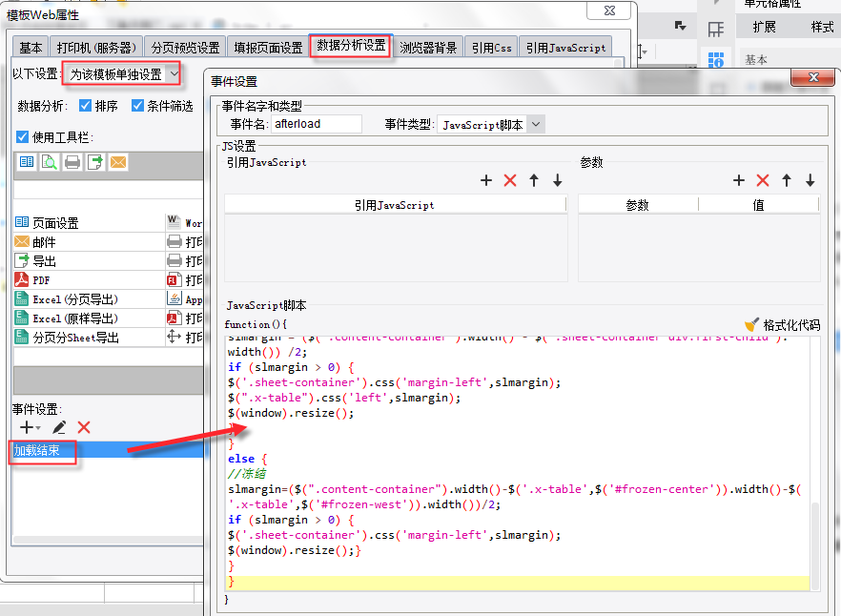Click the print preview toolbar icon
841x616 pixels.
pyautogui.click(x=50, y=161)
